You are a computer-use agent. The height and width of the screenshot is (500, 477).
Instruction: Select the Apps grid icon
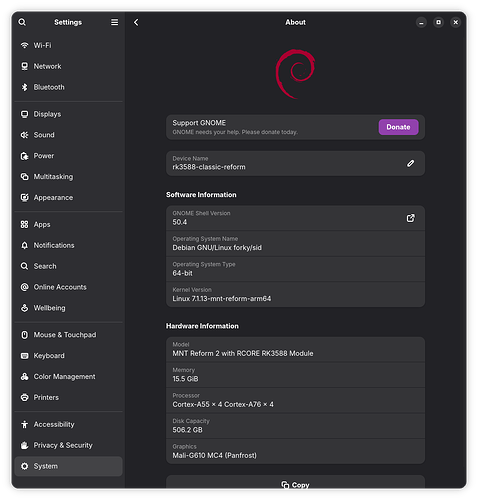24,225
